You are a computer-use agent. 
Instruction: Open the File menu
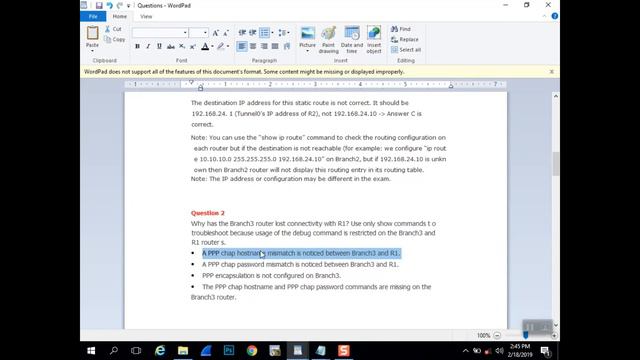(93, 16)
